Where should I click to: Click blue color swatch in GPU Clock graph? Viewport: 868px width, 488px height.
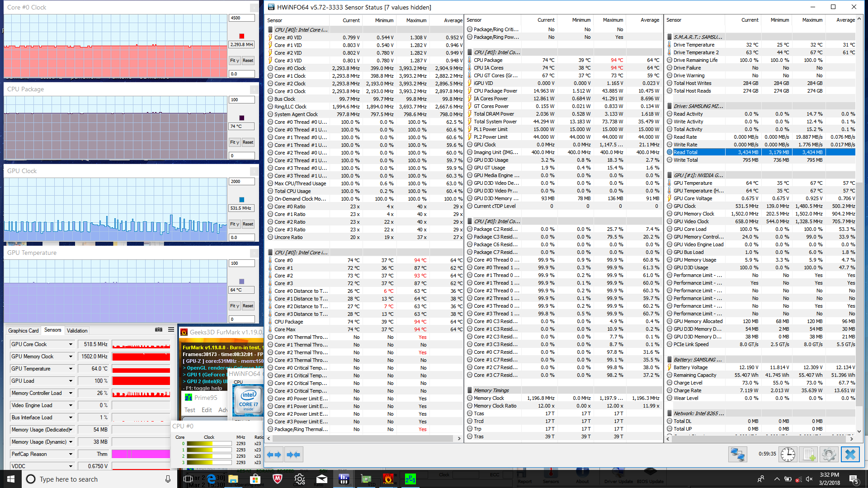(x=241, y=200)
